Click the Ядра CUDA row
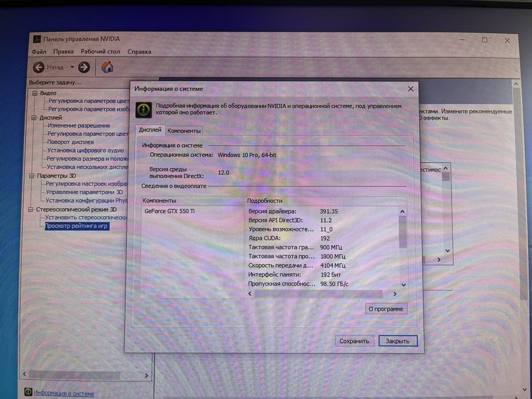Screen dimensions: 532x399 point(322,238)
